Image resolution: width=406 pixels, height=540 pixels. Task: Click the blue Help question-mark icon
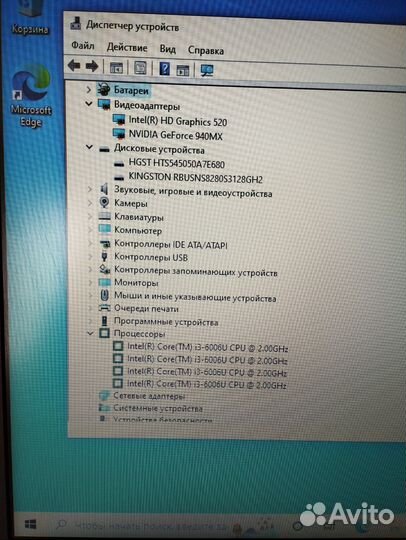coord(164,69)
